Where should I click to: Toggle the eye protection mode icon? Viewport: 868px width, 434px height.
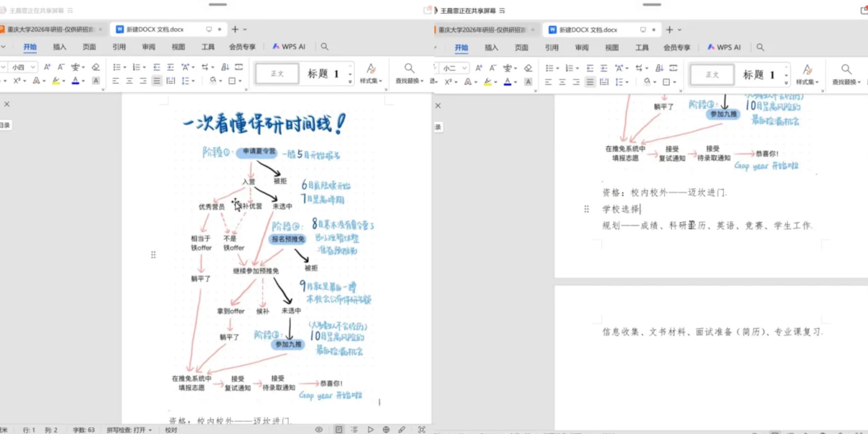pos(319,430)
